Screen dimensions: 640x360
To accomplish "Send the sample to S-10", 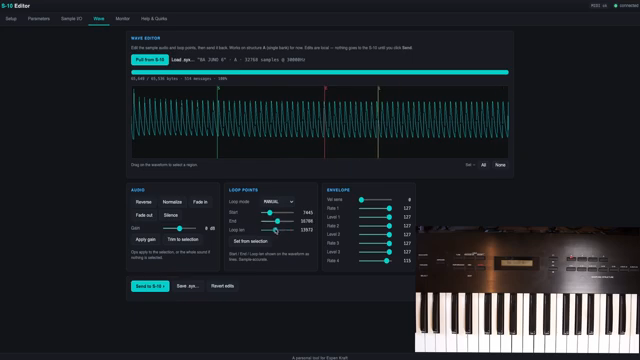I will (x=150, y=286).
